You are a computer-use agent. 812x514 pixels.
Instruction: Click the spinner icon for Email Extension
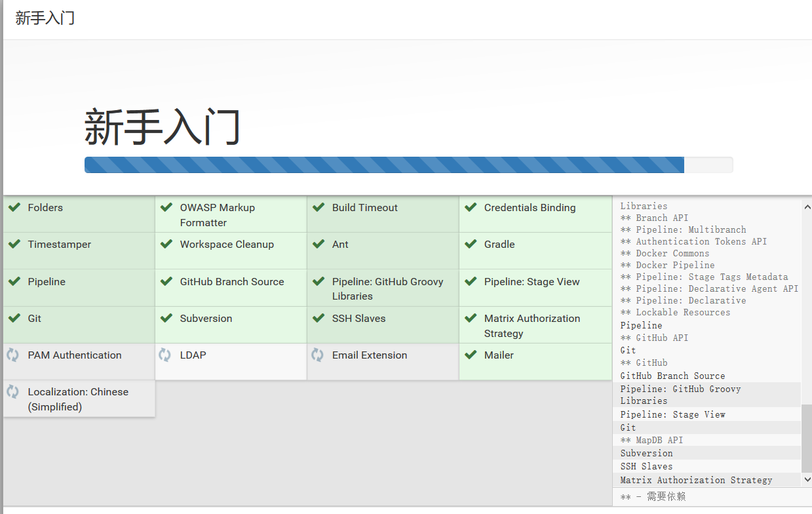[317, 355]
